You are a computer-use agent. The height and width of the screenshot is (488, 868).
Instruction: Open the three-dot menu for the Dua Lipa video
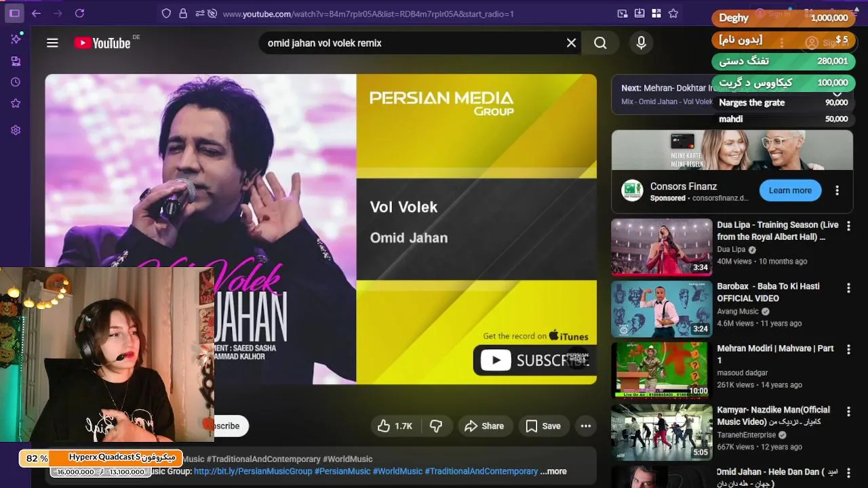click(x=848, y=226)
